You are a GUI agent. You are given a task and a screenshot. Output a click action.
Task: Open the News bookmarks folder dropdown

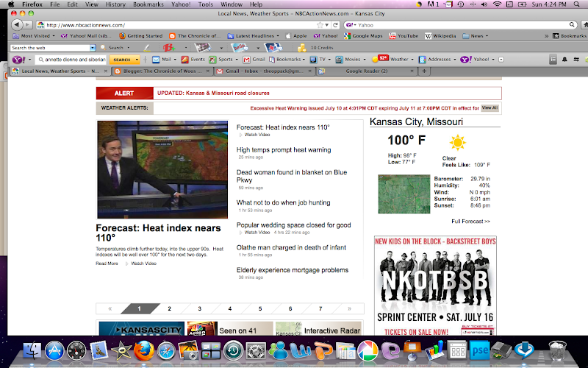475,36
